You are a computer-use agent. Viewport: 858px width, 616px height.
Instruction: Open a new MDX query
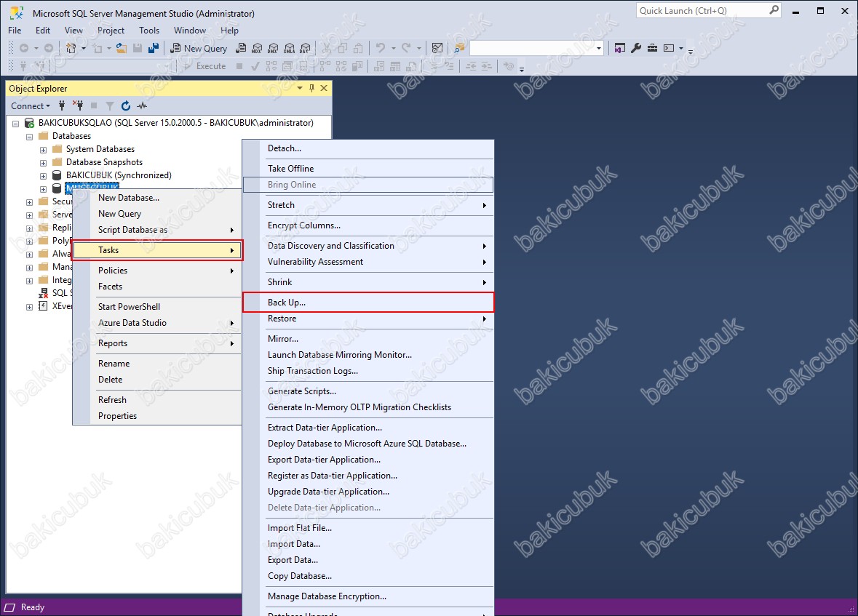tap(257, 48)
